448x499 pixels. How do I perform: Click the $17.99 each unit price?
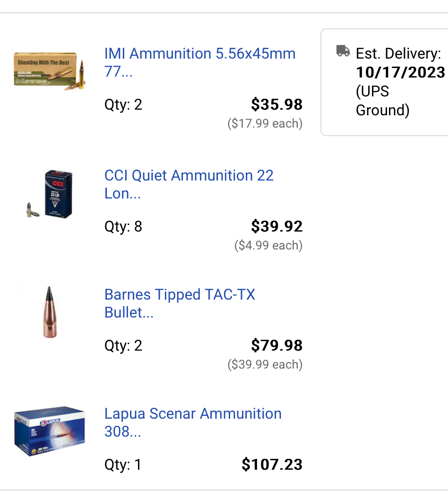click(265, 123)
